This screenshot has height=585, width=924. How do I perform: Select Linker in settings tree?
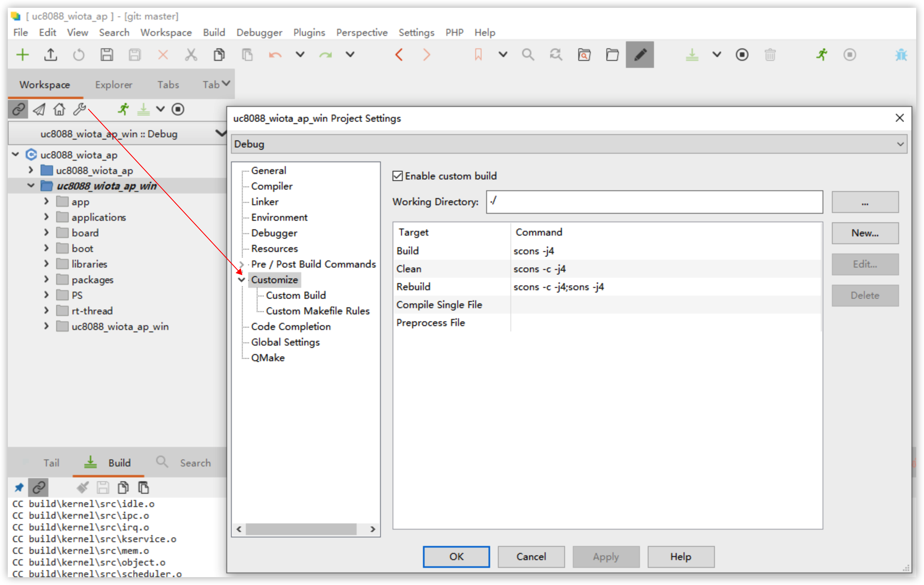(x=265, y=202)
